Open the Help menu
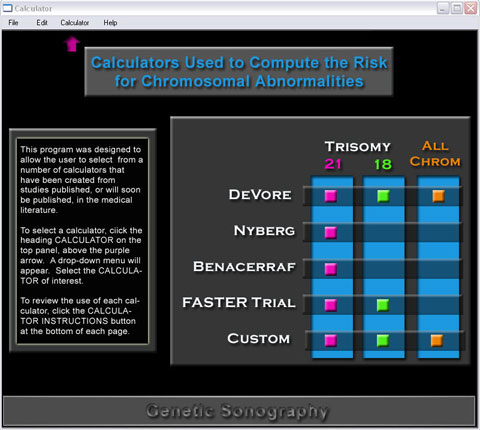Screen dimensions: 480x430 pyautogui.click(x=110, y=23)
